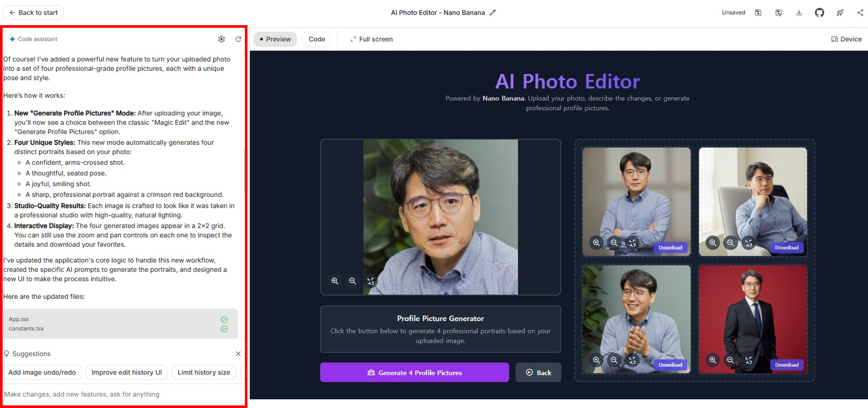868x408 pixels.
Task: Open the Device selector
Action: pos(846,39)
